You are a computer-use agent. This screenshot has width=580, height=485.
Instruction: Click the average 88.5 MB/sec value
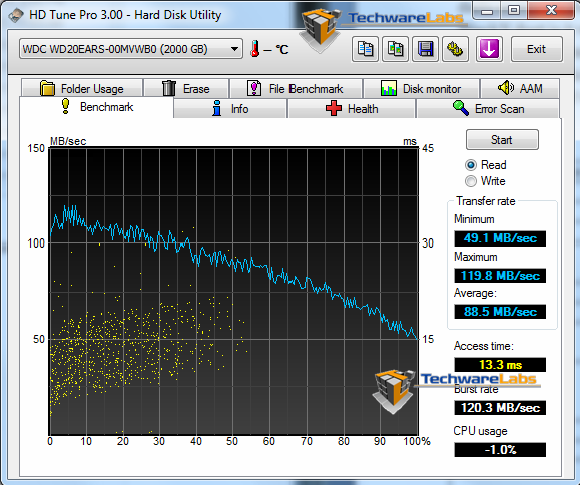(x=500, y=311)
